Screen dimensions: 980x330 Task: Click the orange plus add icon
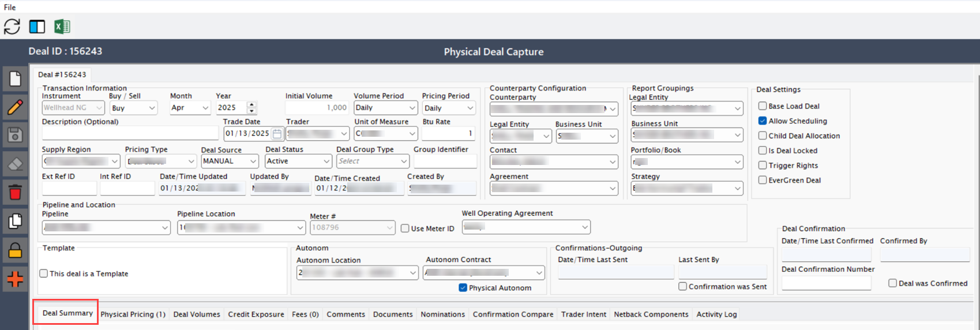pyautogui.click(x=15, y=279)
